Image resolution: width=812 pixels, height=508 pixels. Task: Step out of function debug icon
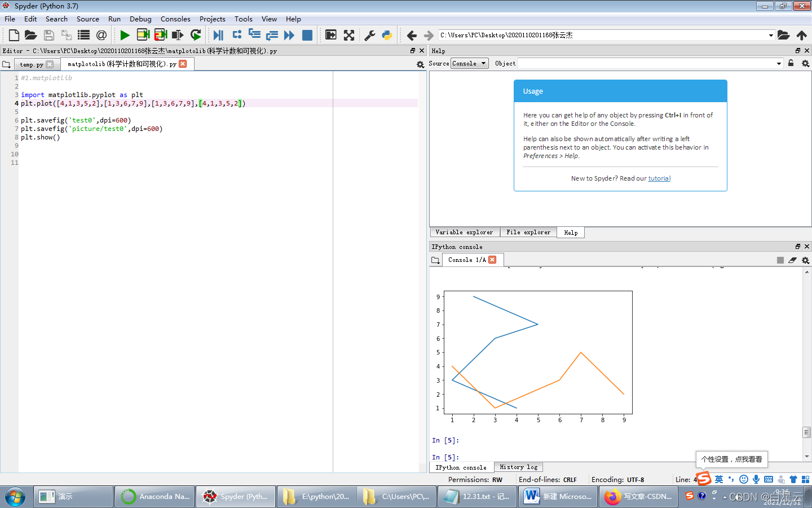pyautogui.click(x=272, y=35)
